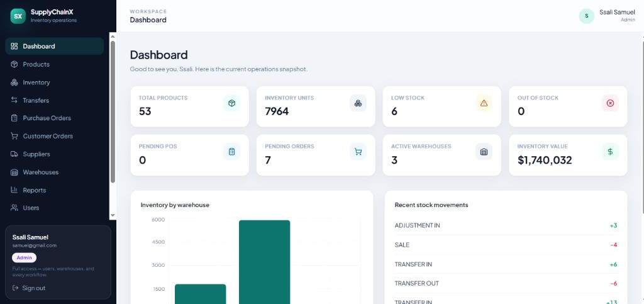
Task: Click the Users people icon in sidebar
Action: [14, 208]
